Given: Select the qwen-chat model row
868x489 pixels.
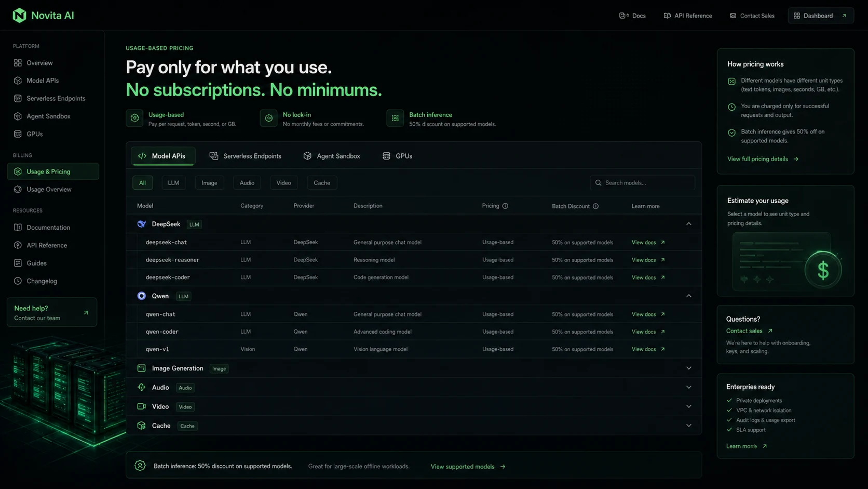Looking at the screenshot, I should 414,314.
